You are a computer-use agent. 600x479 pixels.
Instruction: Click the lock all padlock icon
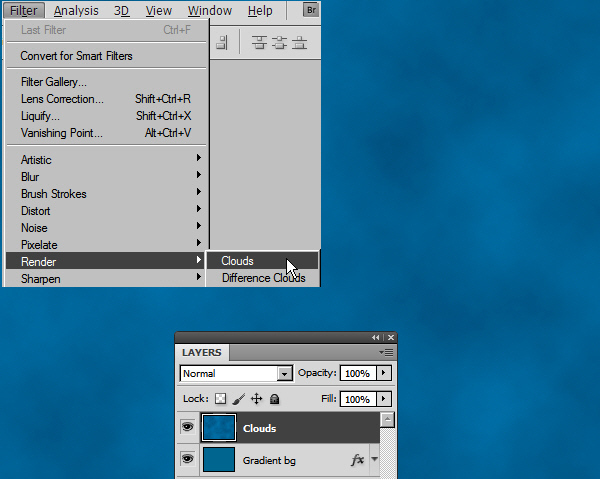coord(274,399)
